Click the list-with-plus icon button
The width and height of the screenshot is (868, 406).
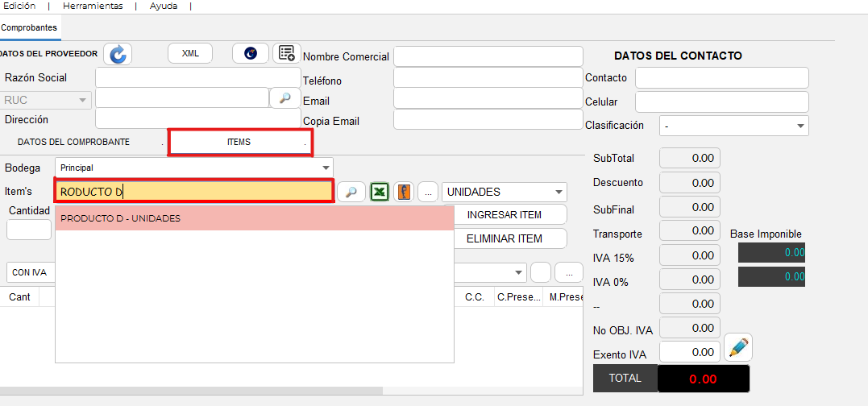pos(286,53)
